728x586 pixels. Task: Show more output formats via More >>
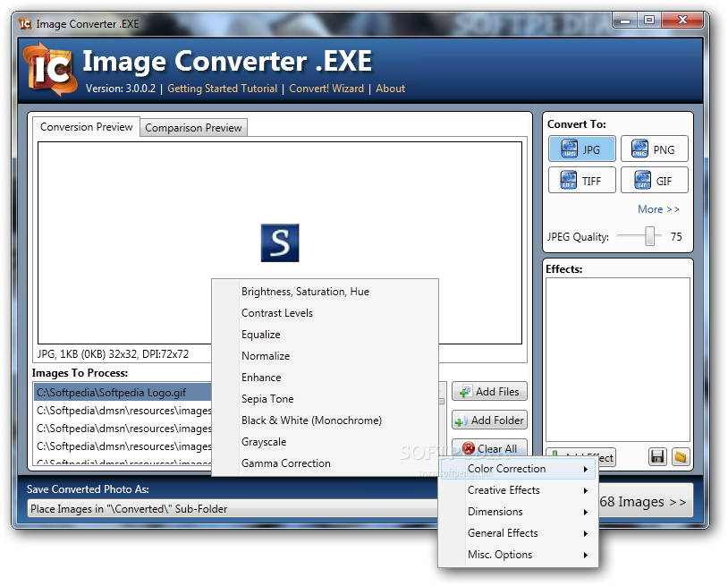pos(658,209)
